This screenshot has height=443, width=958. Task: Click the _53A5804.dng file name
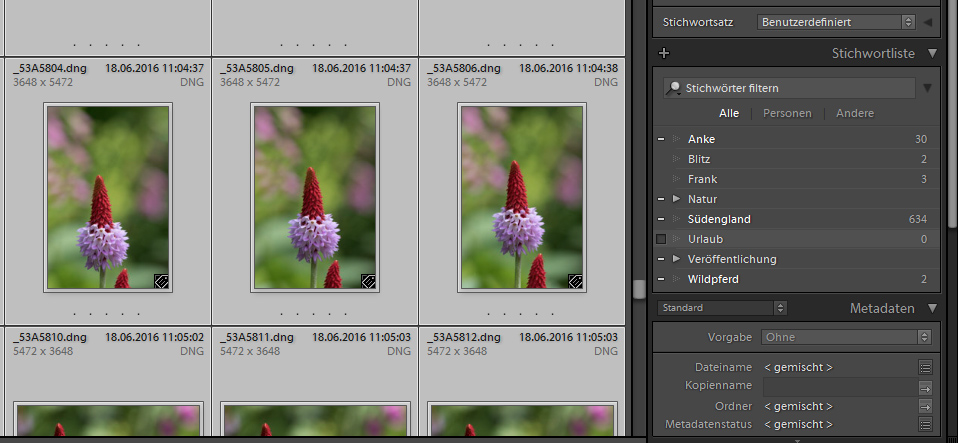(x=50, y=68)
